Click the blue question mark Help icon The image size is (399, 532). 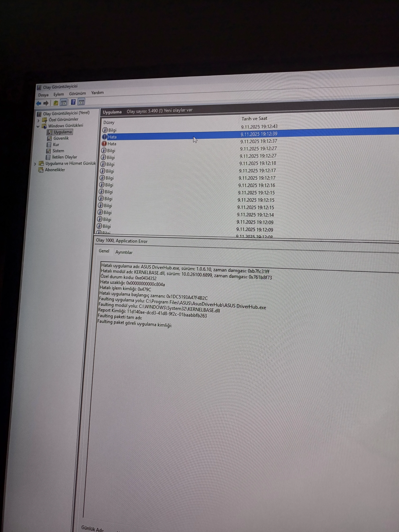(x=73, y=102)
